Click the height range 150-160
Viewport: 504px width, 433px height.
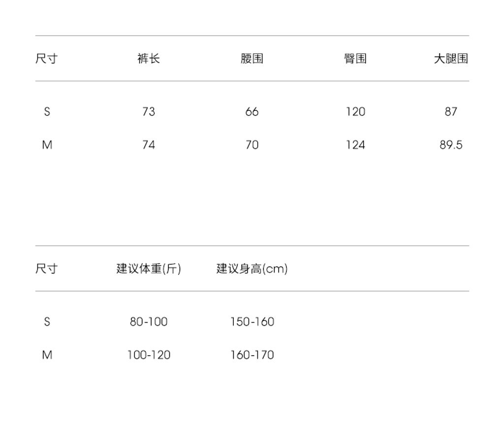[252, 322]
